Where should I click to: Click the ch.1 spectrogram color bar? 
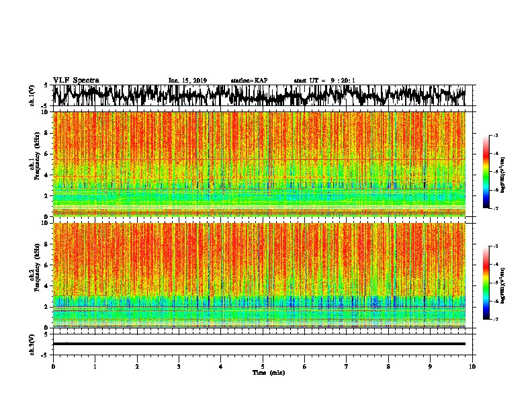pos(486,172)
